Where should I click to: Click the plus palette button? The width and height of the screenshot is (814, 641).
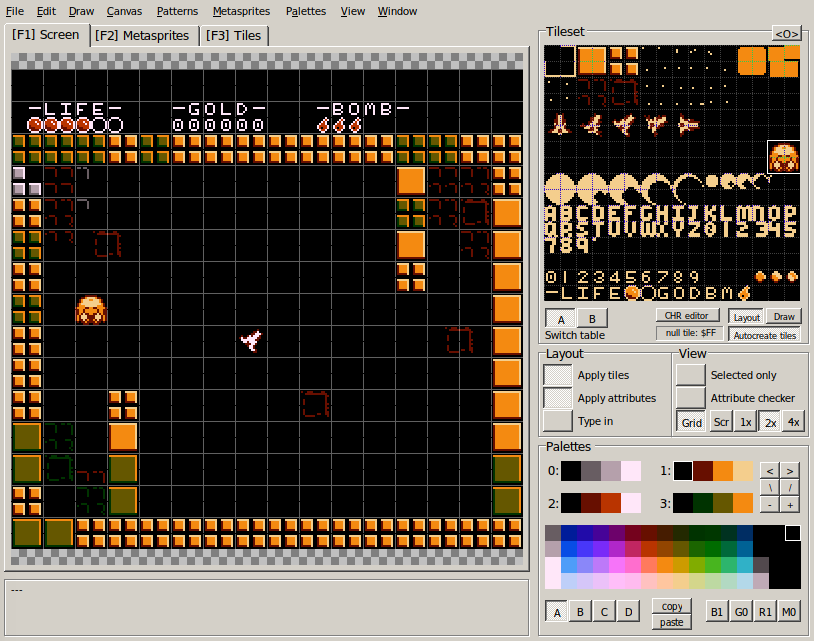pyautogui.click(x=790, y=504)
